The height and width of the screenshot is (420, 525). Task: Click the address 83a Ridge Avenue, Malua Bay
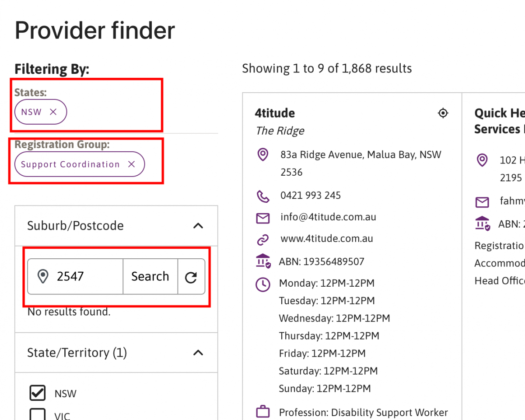pos(361,163)
